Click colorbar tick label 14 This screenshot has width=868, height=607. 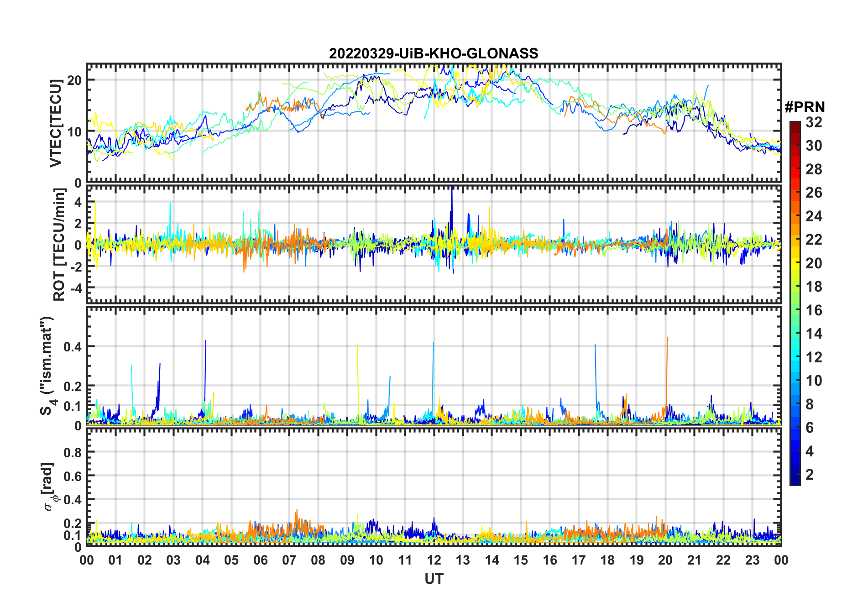(814, 334)
